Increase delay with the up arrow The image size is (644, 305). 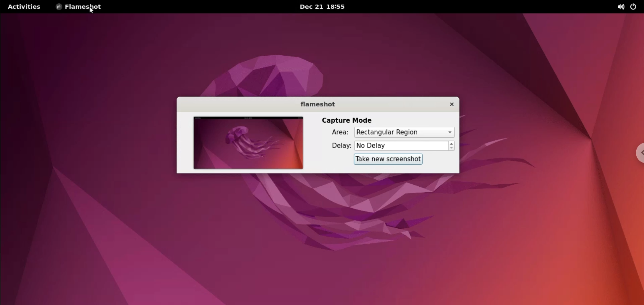[452, 143]
